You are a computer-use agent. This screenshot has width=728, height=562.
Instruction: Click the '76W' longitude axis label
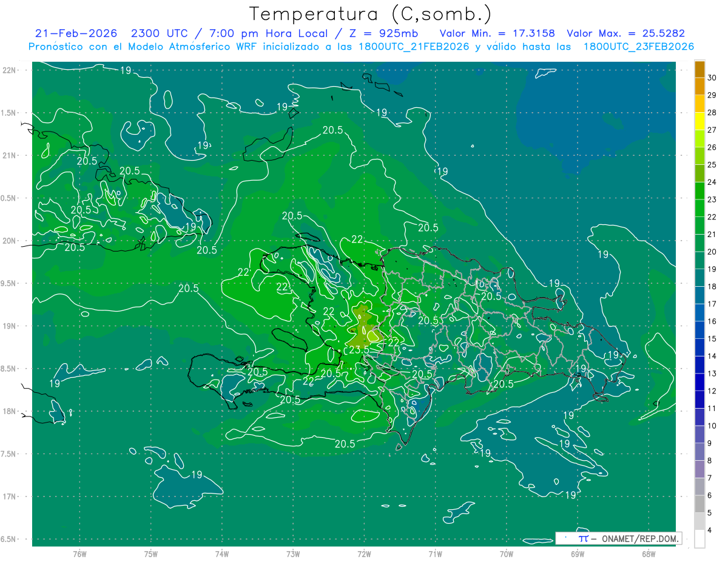click(79, 554)
